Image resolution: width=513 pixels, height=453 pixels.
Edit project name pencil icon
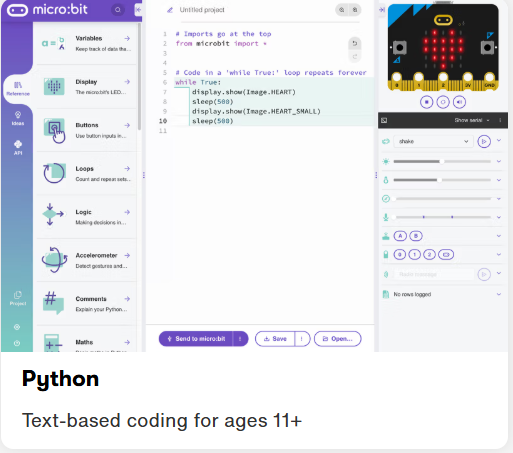coord(170,10)
